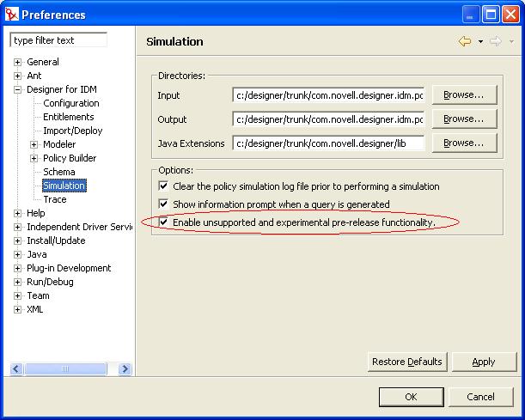
Task: Toggle clear policy simulation log file checkbox
Action: [163, 186]
